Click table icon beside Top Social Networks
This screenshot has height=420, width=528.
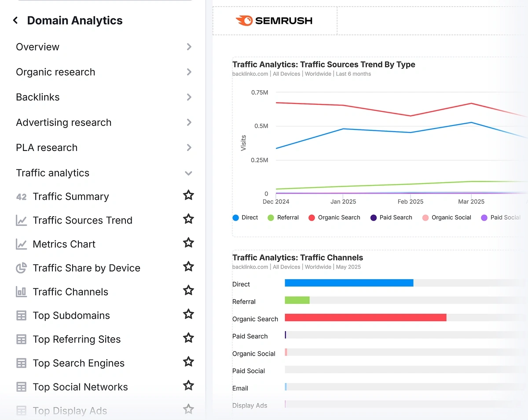tap(21, 387)
